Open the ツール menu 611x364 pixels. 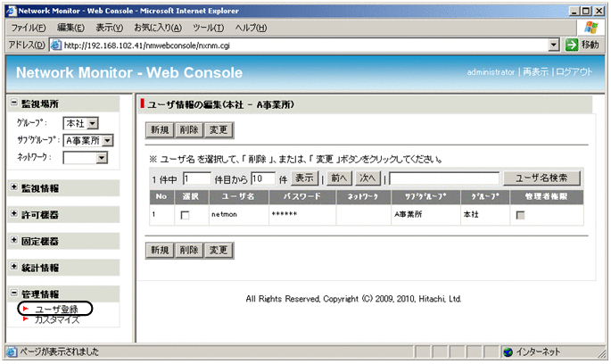coord(209,28)
